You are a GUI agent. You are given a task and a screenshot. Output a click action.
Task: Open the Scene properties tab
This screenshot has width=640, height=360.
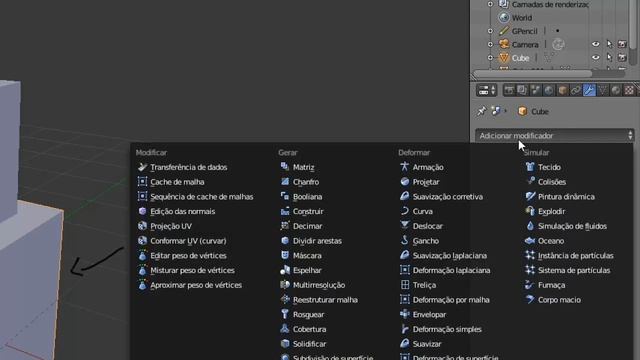(x=536, y=90)
